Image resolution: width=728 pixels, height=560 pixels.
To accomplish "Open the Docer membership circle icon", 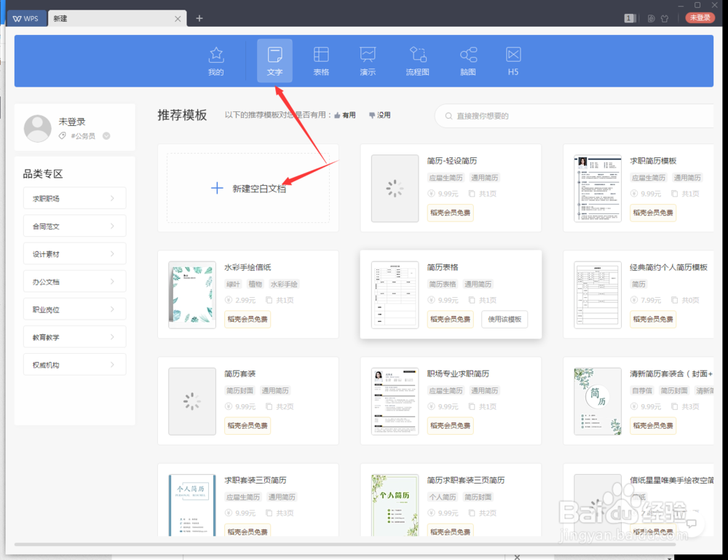I will (x=650, y=18).
